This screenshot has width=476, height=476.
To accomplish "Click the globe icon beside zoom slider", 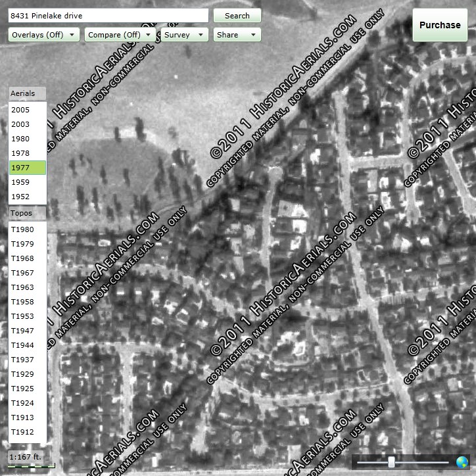I will coord(462,462).
